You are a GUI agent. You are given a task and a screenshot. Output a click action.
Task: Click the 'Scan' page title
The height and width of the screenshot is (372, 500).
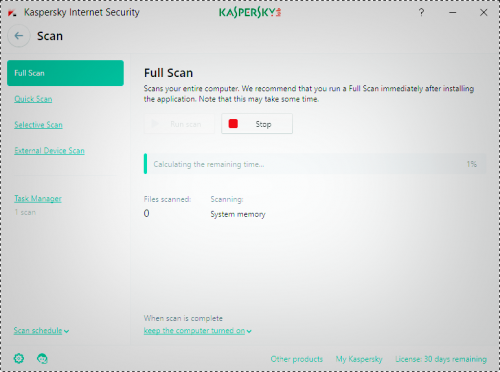(50, 36)
